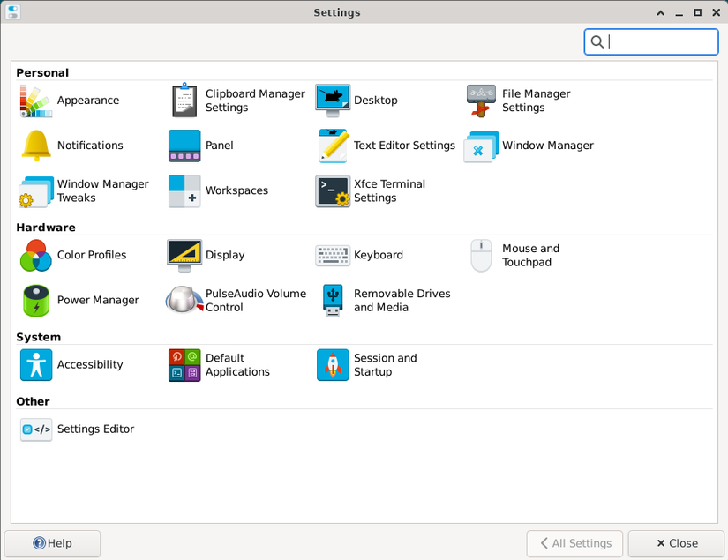
Task: Open Mouse and Touchpad icon
Action: pos(481,256)
